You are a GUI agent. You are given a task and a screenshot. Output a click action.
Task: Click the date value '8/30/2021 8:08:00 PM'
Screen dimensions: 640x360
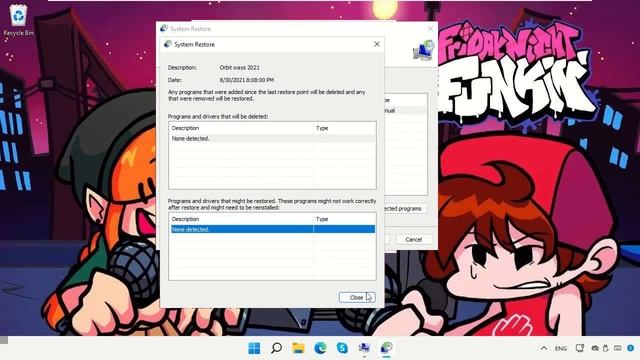pos(247,80)
